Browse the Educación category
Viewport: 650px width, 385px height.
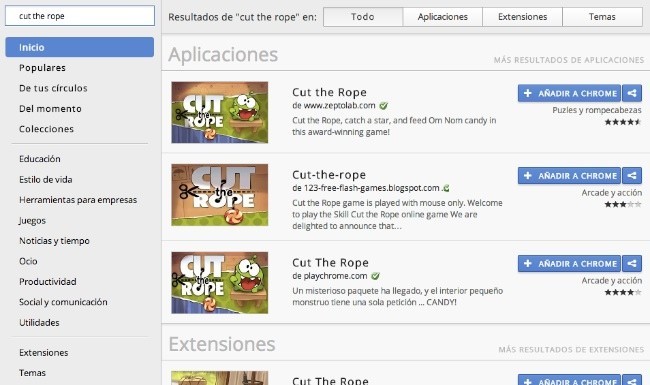pyautogui.click(x=40, y=159)
